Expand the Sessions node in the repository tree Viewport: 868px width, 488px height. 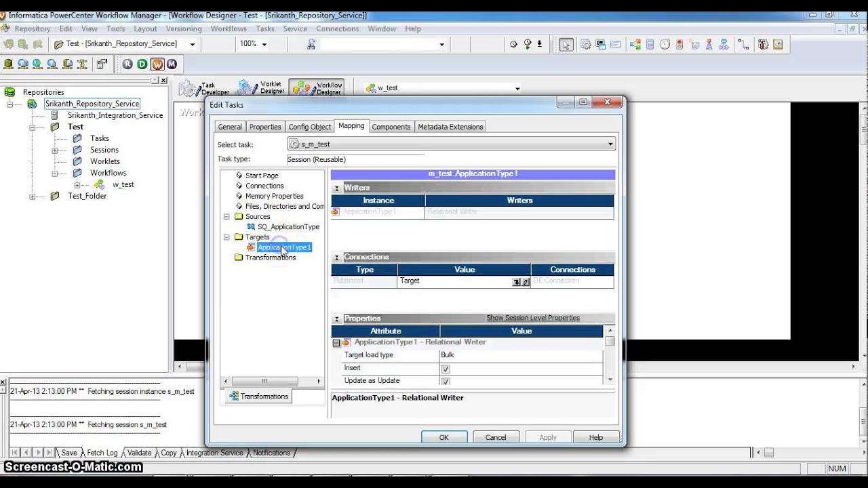click(x=54, y=150)
